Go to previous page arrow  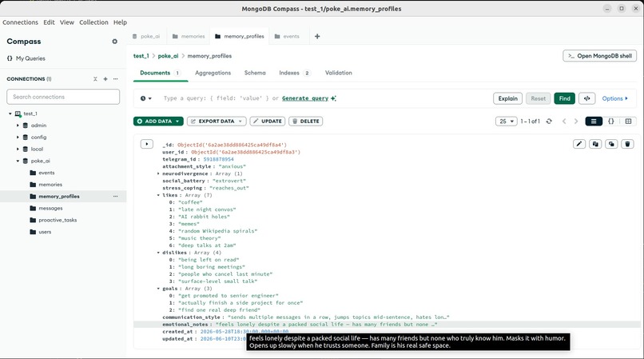click(x=564, y=122)
